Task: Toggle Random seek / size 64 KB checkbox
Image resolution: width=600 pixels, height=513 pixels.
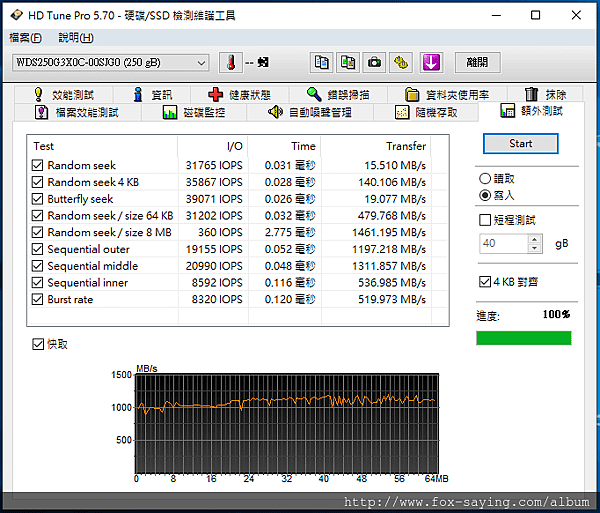Action: coord(37,215)
